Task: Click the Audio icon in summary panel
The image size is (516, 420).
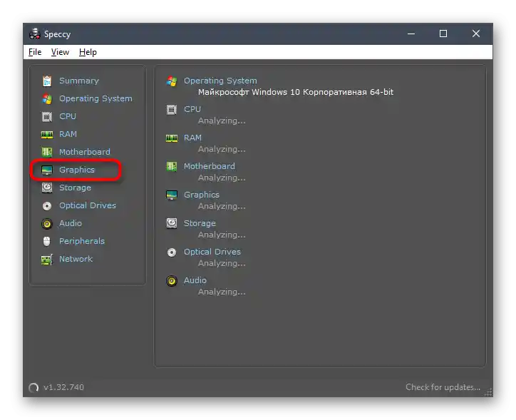Action: point(172,281)
